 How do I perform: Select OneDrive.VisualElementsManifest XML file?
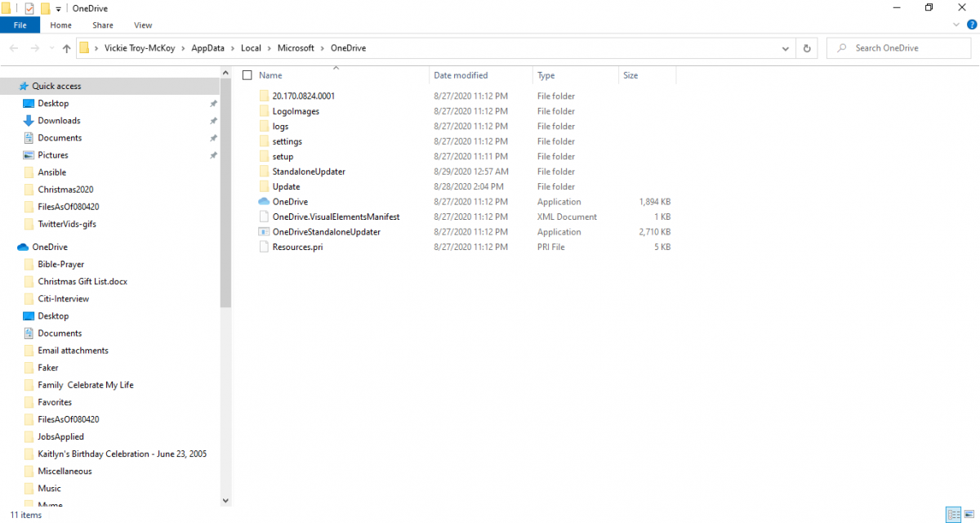[x=336, y=217]
